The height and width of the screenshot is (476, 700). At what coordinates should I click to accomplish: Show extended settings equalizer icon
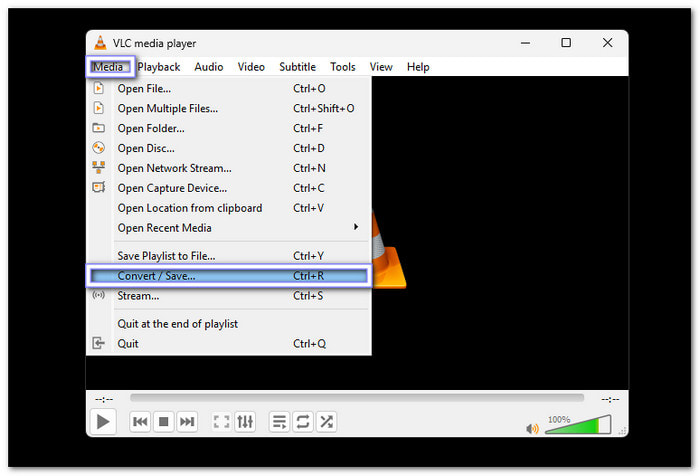pyautogui.click(x=245, y=422)
